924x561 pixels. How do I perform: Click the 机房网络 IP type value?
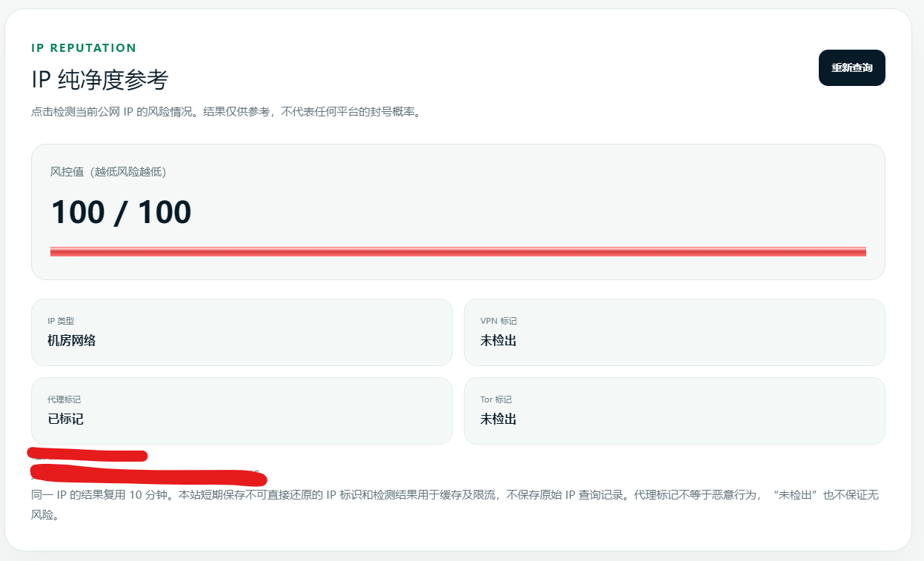pos(71,341)
